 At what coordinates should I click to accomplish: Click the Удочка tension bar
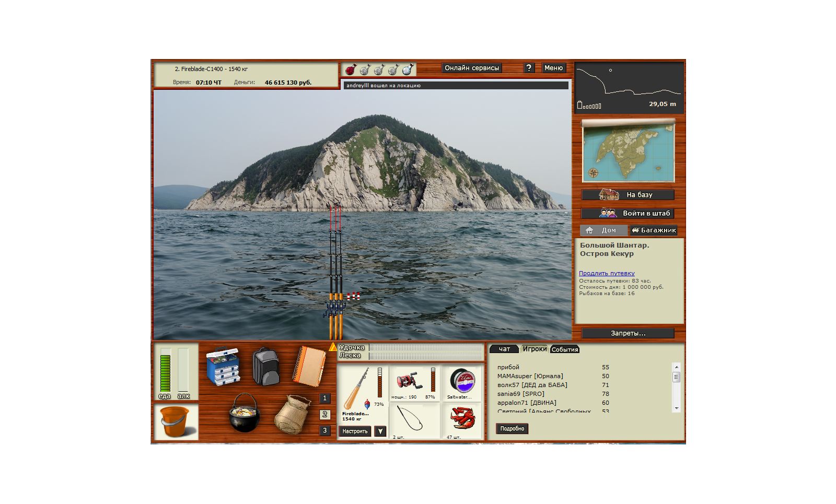click(426, 347)
